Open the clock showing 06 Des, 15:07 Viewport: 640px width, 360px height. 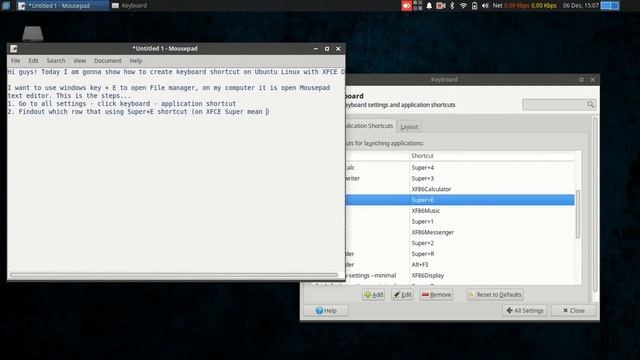580,6
